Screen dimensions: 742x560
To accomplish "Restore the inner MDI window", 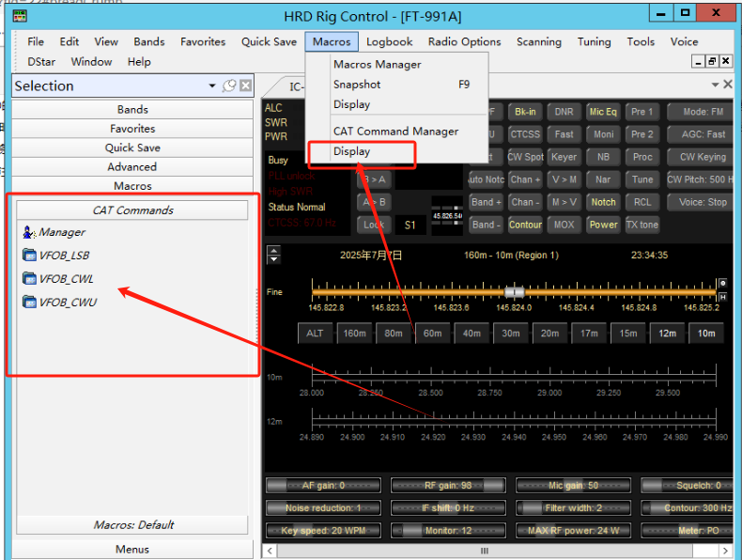I will tap(712, 61).
